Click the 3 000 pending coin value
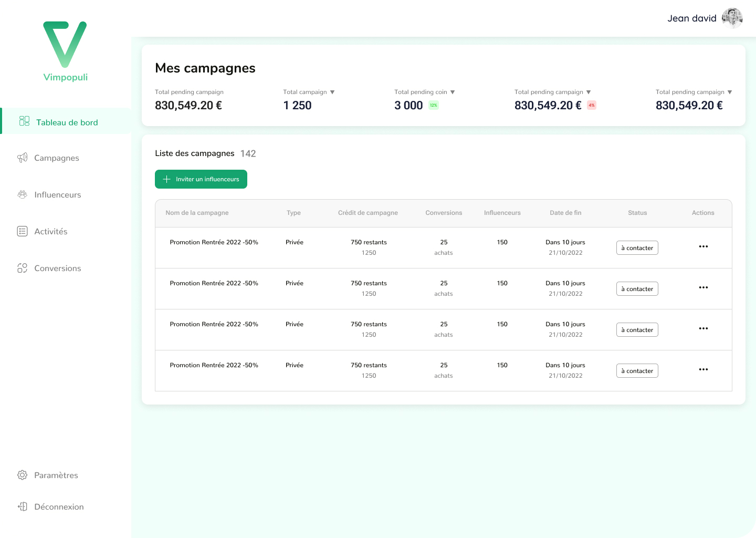The image size is (756, 538). click(x=408, y=106)
